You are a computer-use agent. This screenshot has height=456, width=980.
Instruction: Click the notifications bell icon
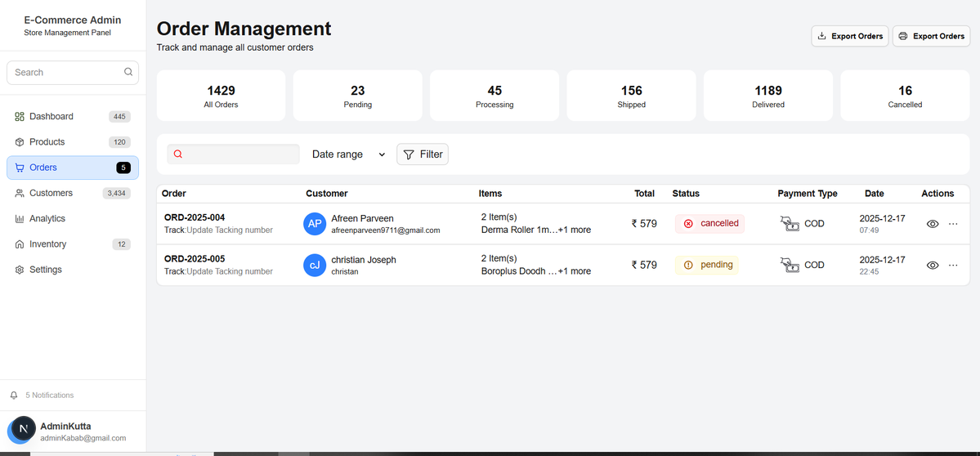coord(15,396)
